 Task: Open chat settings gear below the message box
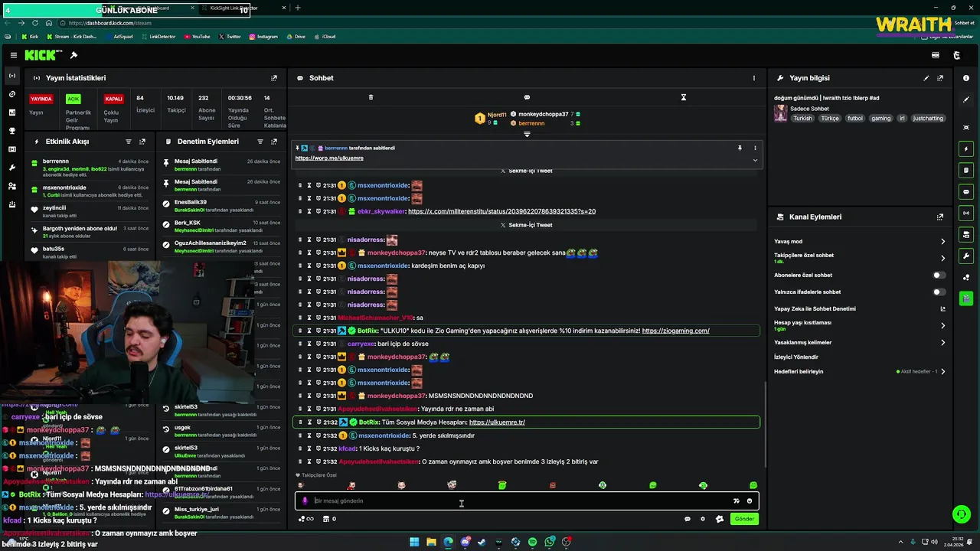[703, 519]
